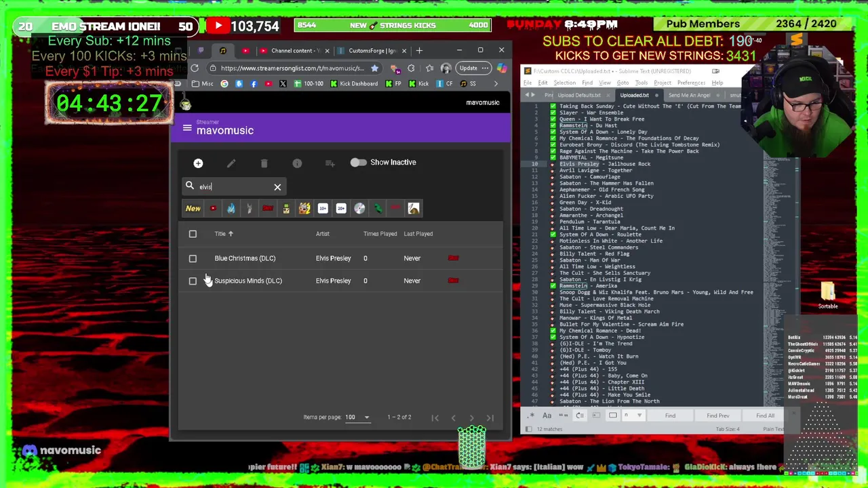Open the Misc bookmarks folder
This screenshot has width=868, height=488.
point(203,83)
